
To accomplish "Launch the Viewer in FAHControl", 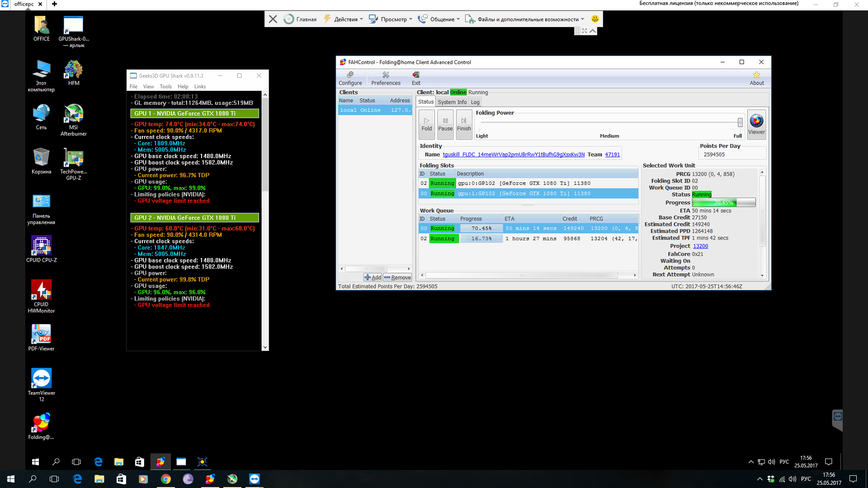I will pyautogui.click(x=756, y=124).
